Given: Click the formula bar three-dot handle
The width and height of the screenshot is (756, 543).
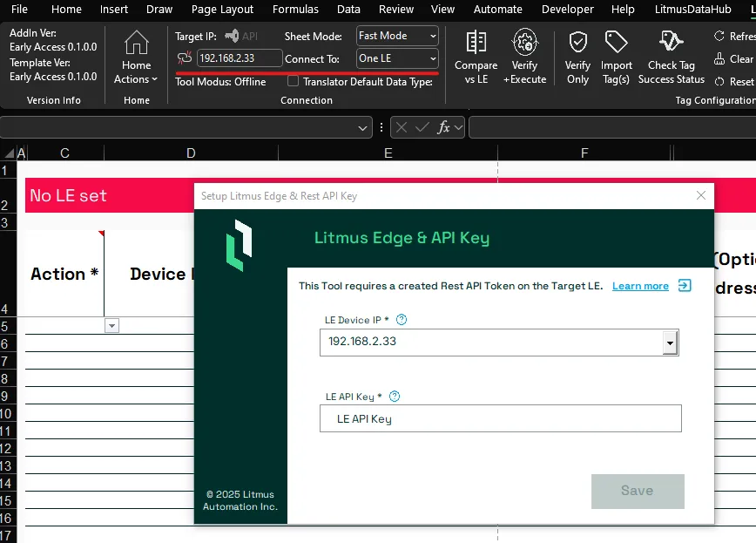Looking at the screenshot, I should click(381, 127).
